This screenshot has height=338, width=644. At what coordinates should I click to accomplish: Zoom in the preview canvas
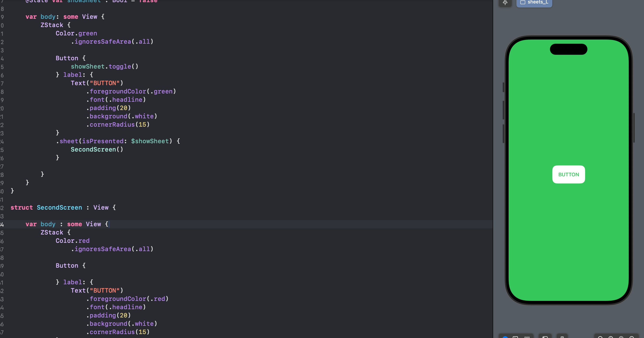pos(632,337)
